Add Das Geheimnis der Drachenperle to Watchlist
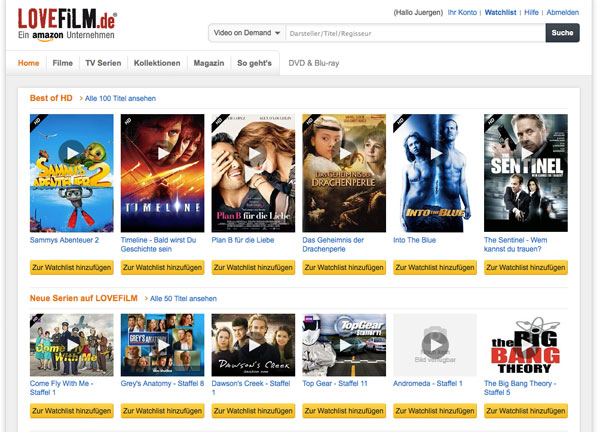The image size is (600, 432). click(344, 267)
